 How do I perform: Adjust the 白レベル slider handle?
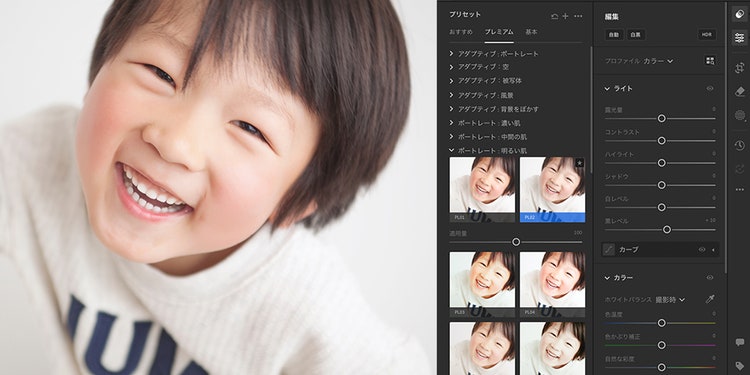coord(662,207)
